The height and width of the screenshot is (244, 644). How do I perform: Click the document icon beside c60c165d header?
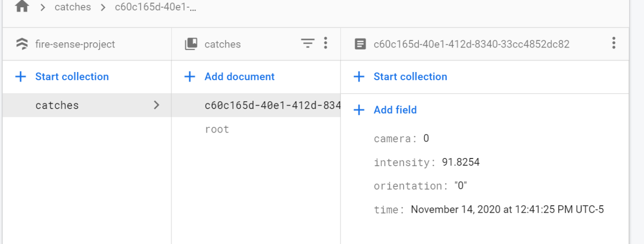(x=360, y=44)
